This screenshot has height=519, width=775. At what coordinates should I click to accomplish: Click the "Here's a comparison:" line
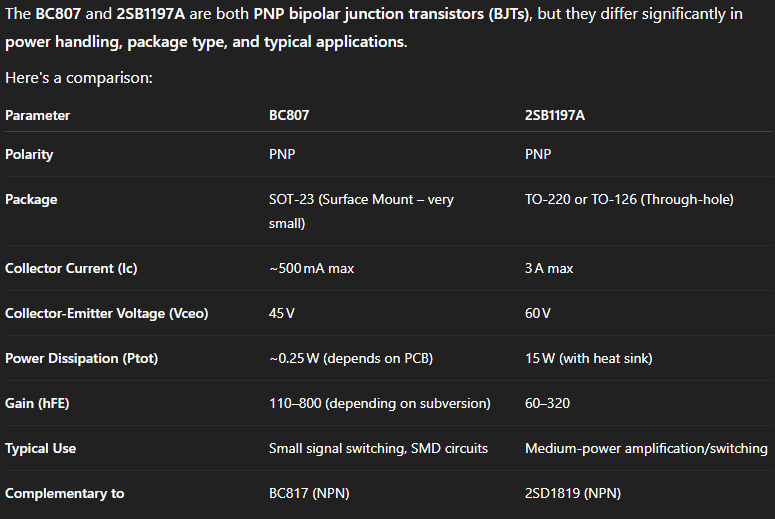[x=78, y=77]
